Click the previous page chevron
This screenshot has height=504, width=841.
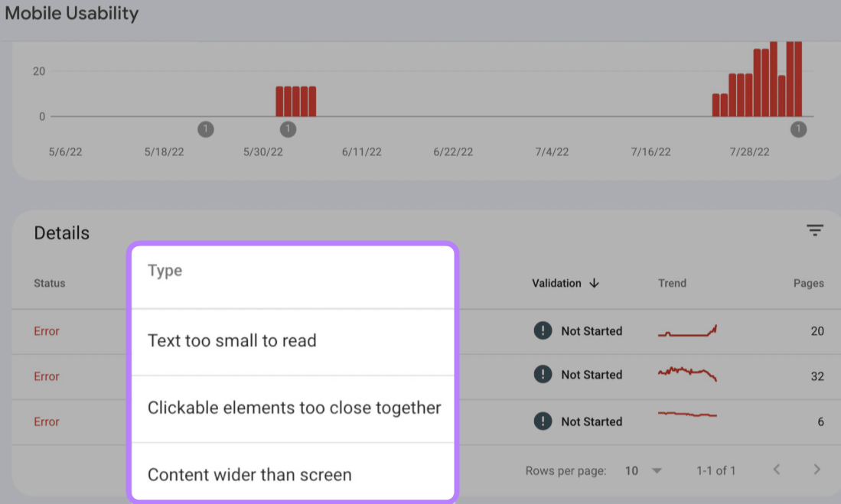point(777,470)
